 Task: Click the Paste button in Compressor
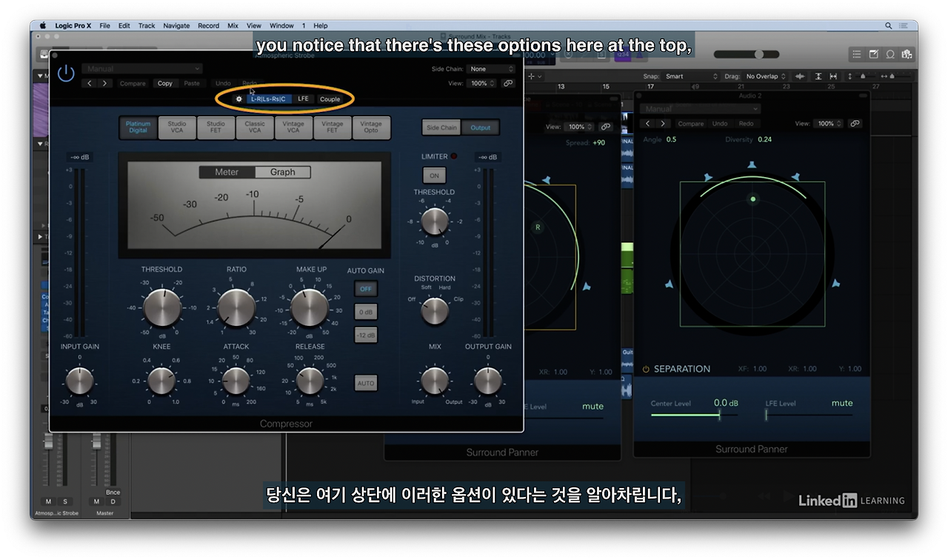click(192, 83)
